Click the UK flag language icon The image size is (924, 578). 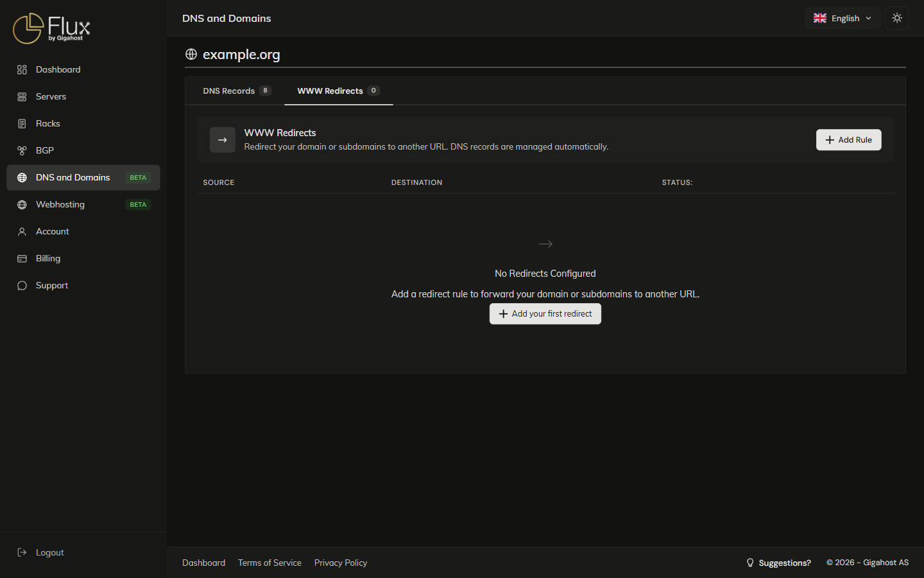point(820,18)
